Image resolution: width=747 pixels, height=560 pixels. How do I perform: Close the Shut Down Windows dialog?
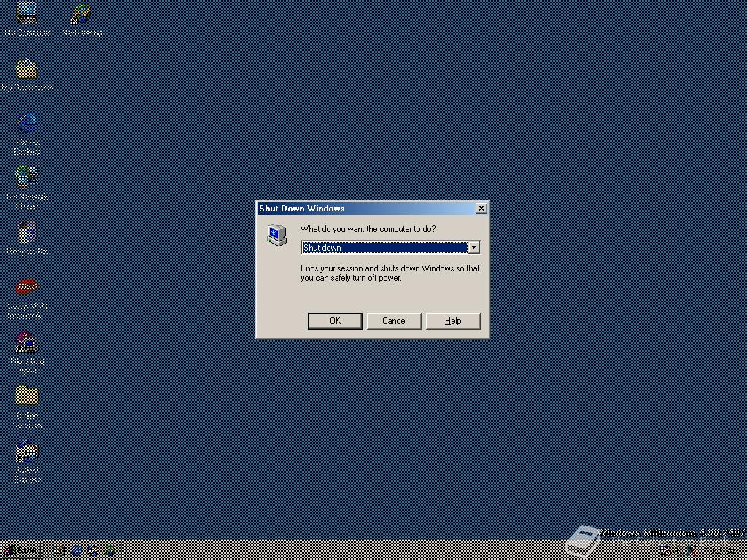click(481, 208)
